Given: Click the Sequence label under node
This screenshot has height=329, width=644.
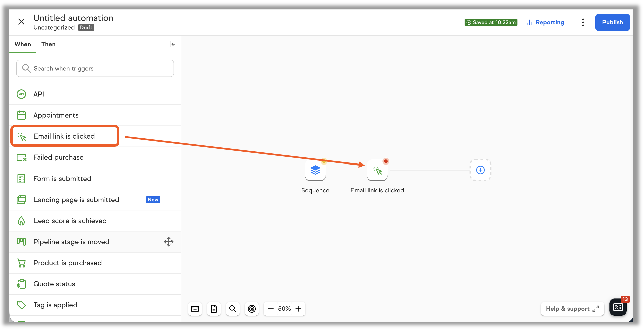Looking at the screenshot, I should [315, 190].
